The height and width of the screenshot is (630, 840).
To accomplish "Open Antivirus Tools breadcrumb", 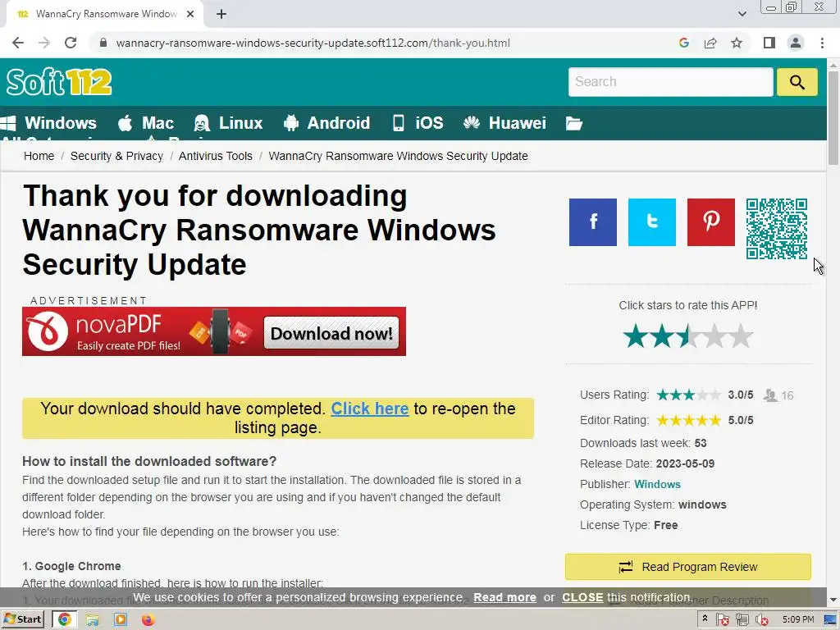I will pyautogui.click(x=216, y=156).
